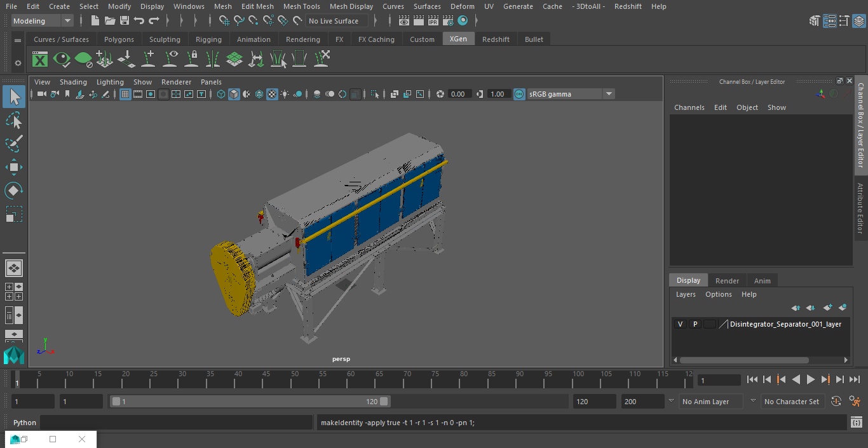Click the current frame input field
This screenshot has width=868, height=448.
pos(719,380)
